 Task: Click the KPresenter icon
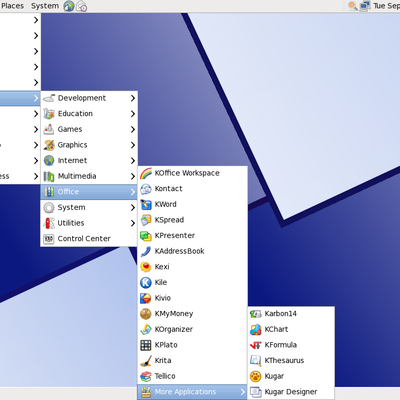146,236
